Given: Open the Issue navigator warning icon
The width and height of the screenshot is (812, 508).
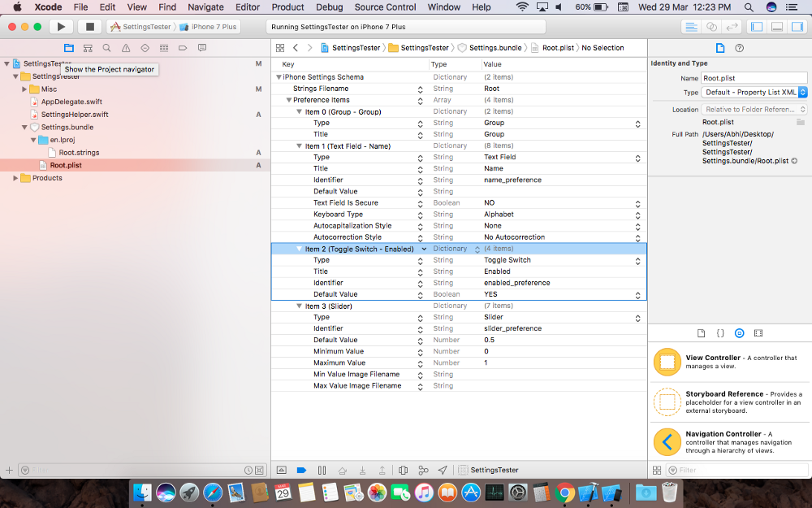Looking at the screenshot, I should [126, 48].
